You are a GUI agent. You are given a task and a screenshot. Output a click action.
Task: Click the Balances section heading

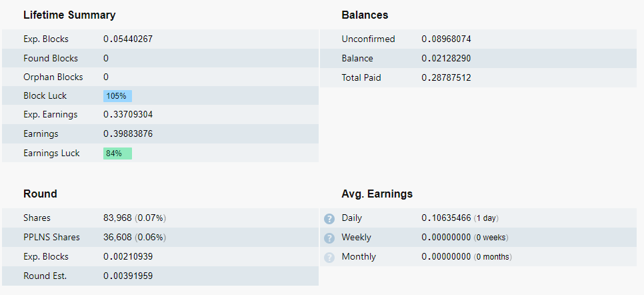(365, 15)
